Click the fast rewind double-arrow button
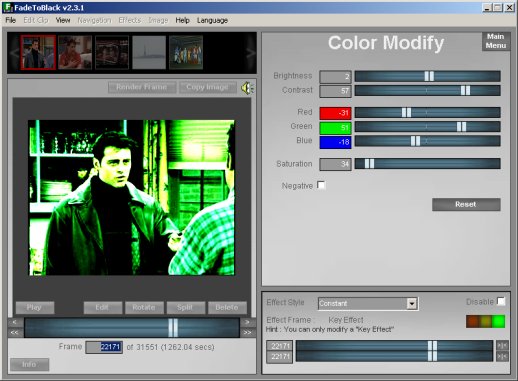This screenshot has width=518, height=381. (15, 332)
